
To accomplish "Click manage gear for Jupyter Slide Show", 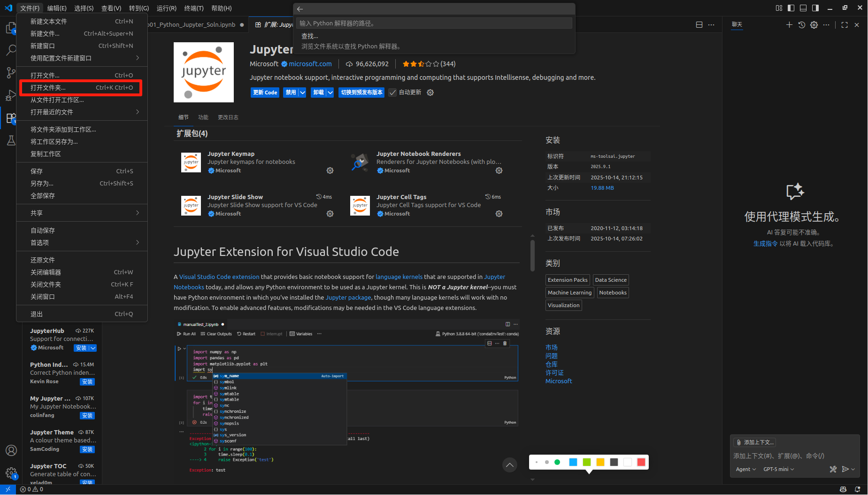I will (x=330, y=214).
